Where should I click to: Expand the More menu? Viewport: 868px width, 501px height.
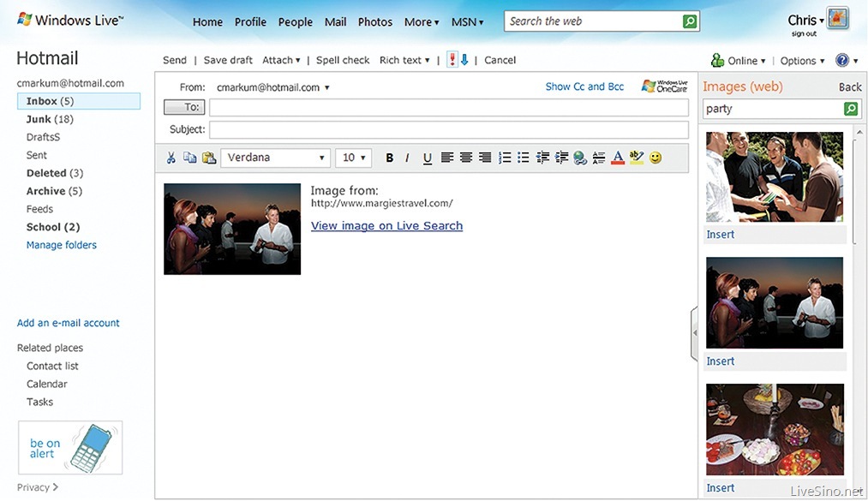pyautogui.click(x=422, y=22)
